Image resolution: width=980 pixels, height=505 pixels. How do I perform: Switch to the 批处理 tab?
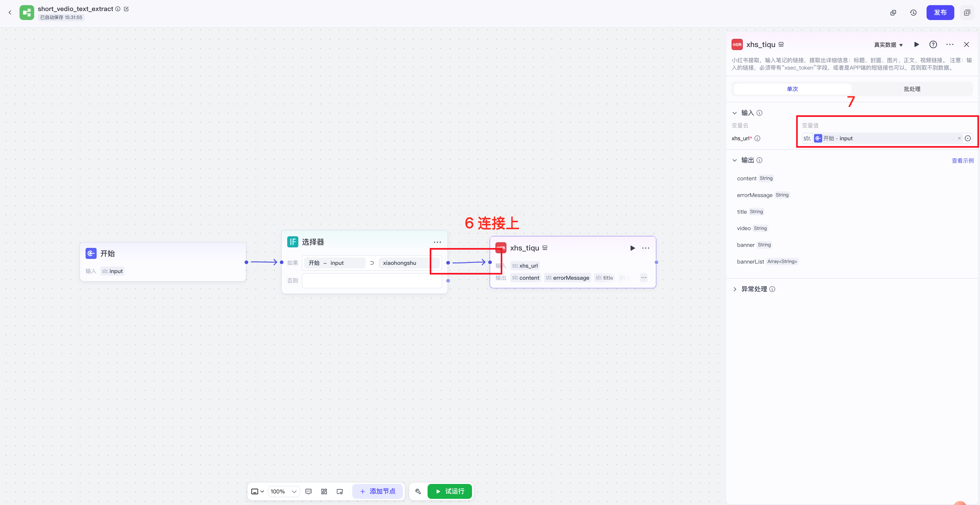[x=912, y=89]
